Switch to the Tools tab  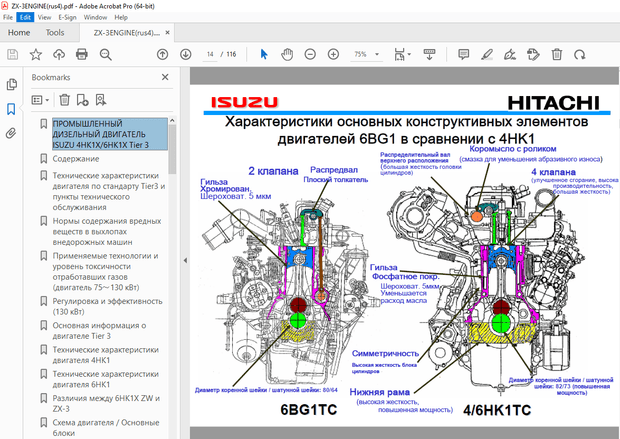click(x=55, y=32)
